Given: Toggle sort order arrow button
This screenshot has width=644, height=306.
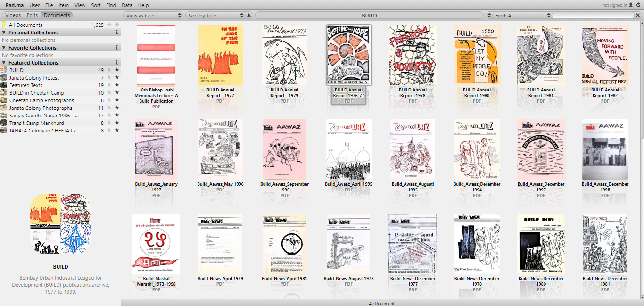Looking at the screenshot, I should click(249, 16).
